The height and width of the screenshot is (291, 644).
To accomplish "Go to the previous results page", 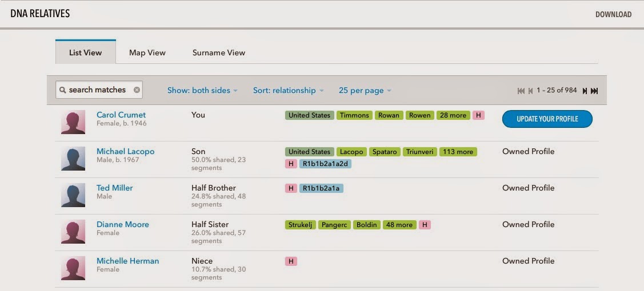I will pos(531,91).
